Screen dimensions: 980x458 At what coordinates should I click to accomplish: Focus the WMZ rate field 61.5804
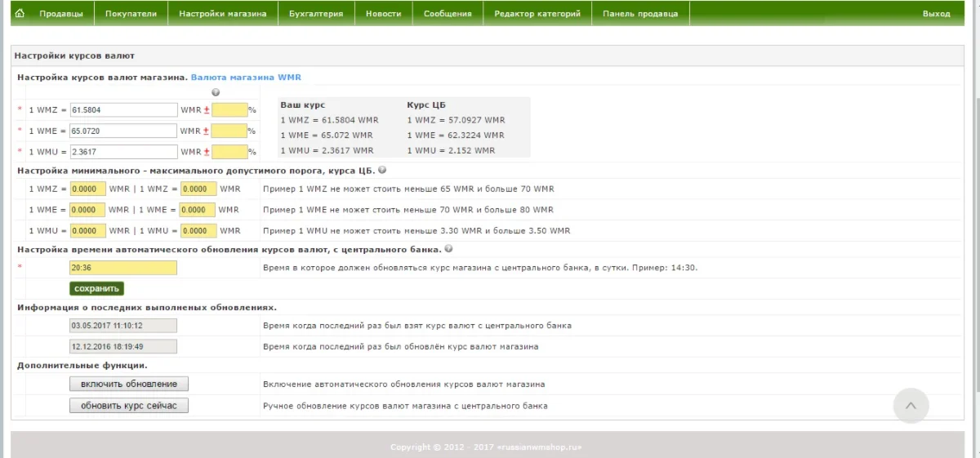pos(123,109)
